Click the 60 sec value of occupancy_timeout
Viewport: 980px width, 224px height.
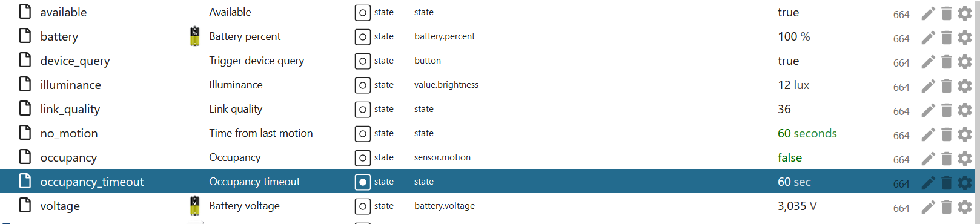click(794, 182)
